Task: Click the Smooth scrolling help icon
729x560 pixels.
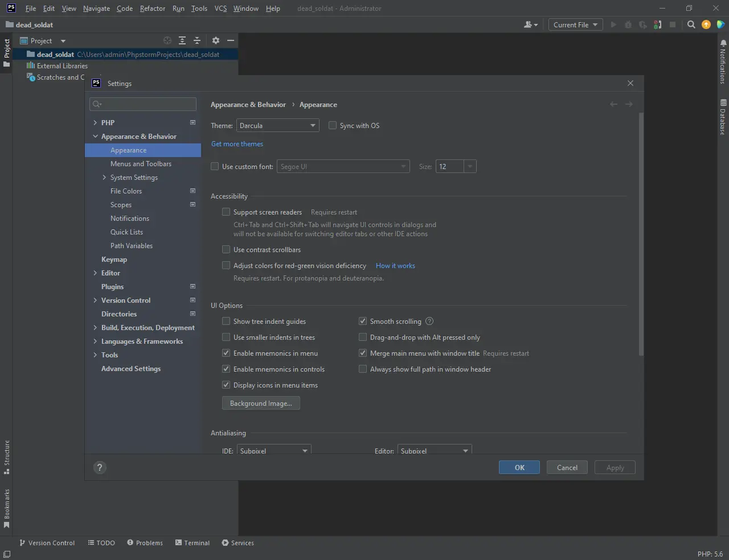Action: [429, 322]
